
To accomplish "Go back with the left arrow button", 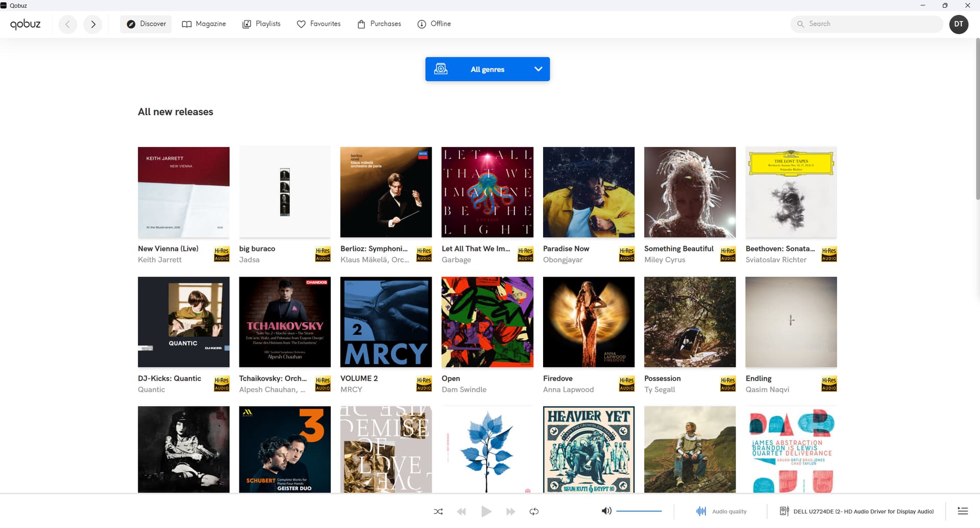I will pos(67,24).
